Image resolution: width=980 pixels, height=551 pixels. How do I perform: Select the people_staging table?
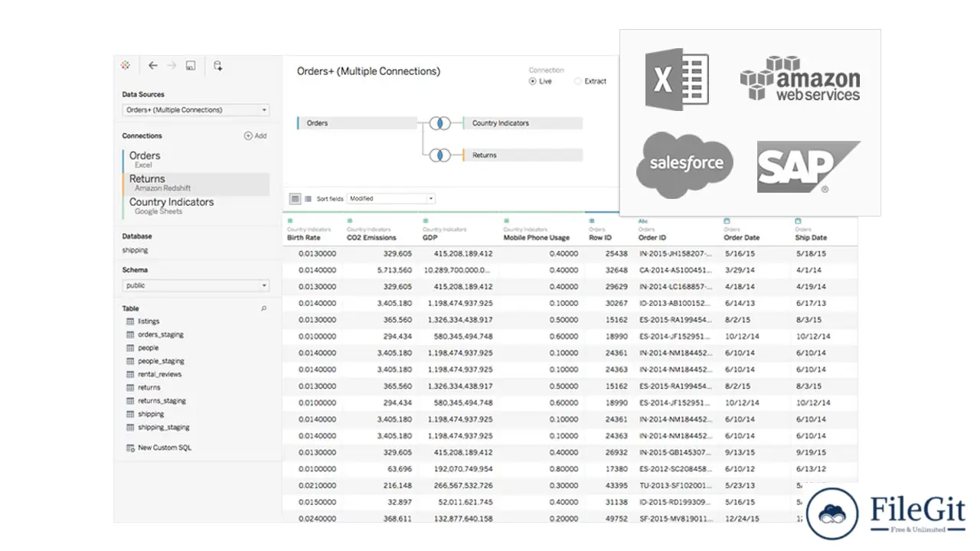(161, 361)
